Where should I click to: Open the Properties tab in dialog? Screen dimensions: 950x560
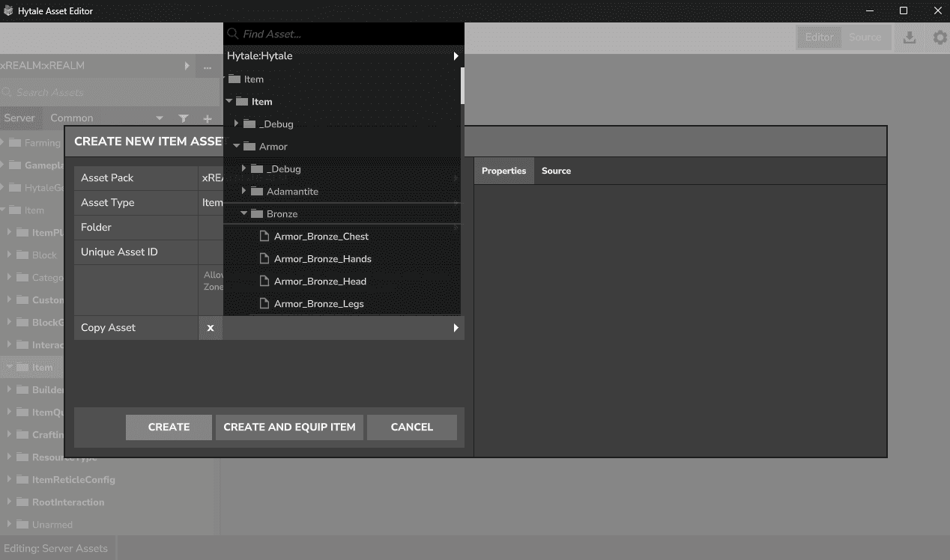[503, 171]
